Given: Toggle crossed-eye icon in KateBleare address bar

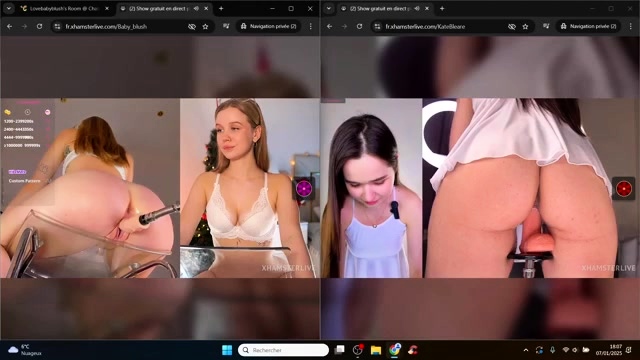Looking at the screenshot, I should tap(511, 27).
